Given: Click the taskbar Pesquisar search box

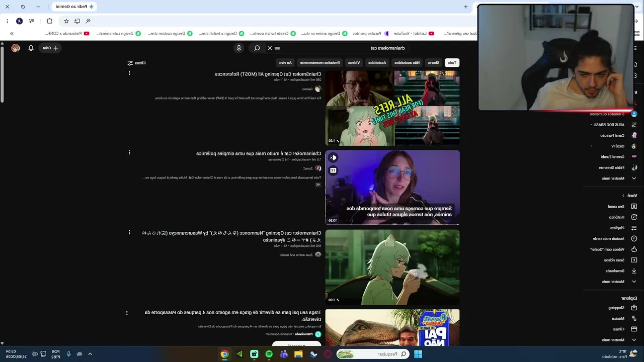Looking at the screenshot, I should click(x=373, y=354).
